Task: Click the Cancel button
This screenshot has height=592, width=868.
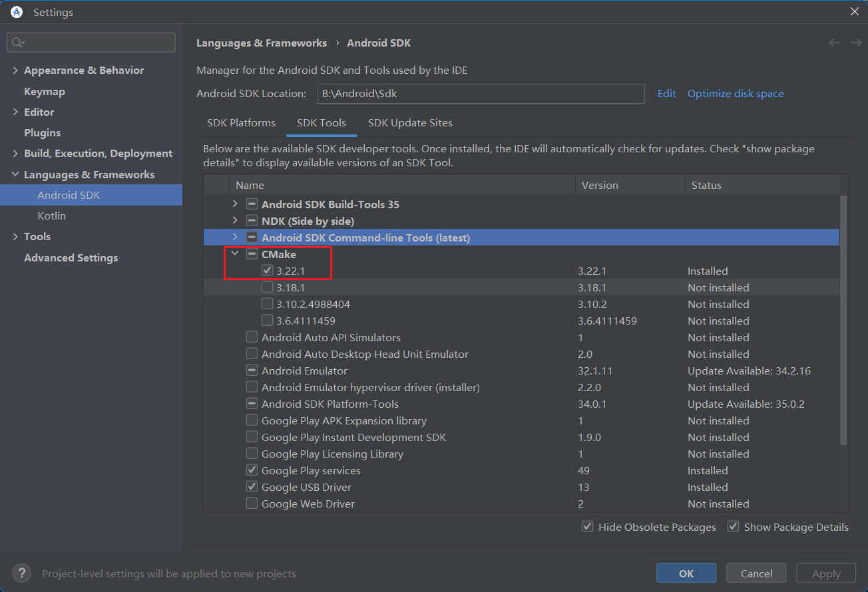Action: pyautogui.click(x=756, y=573)
